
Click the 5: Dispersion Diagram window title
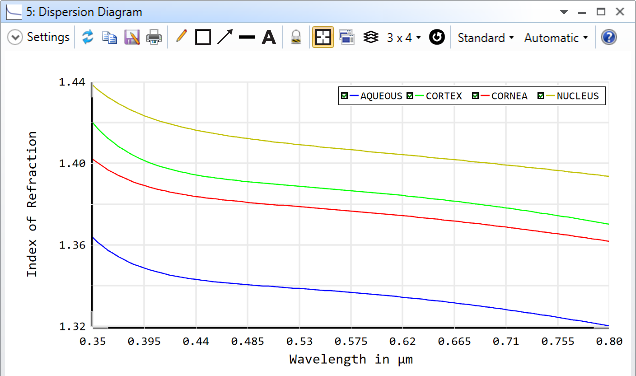tap(84, 12)
